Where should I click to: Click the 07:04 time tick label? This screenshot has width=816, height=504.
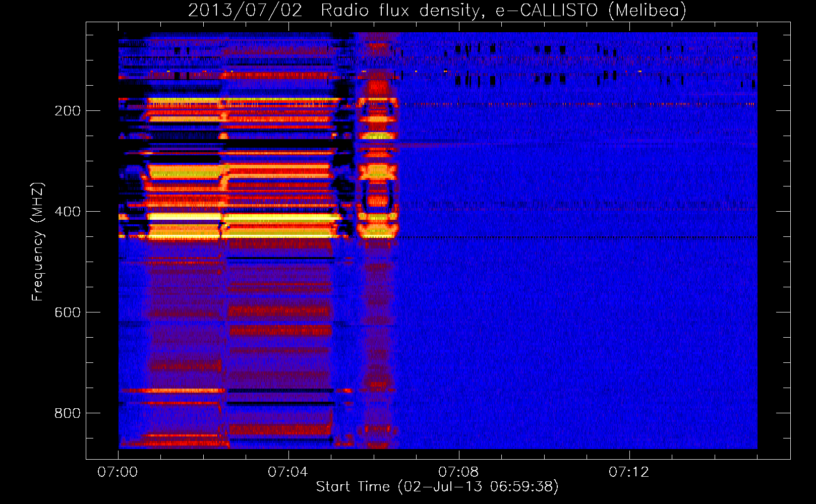(x=288, y=472)
